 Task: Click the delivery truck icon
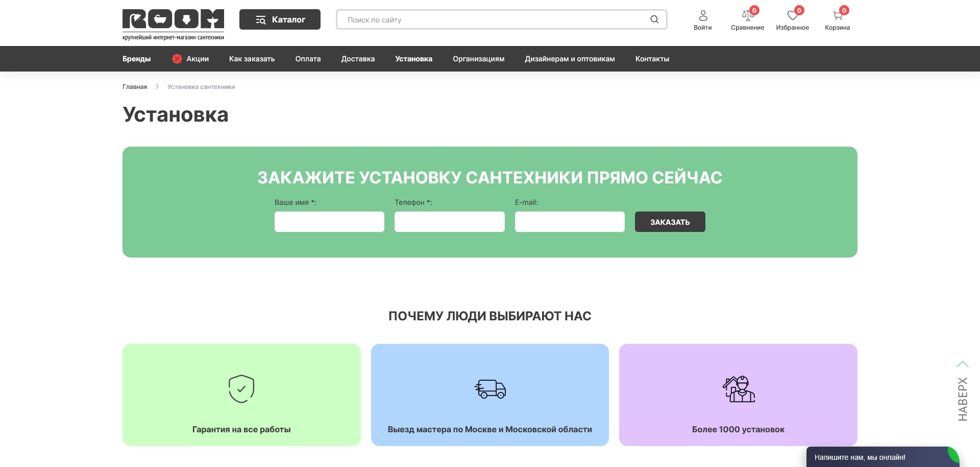coord(490,389)
